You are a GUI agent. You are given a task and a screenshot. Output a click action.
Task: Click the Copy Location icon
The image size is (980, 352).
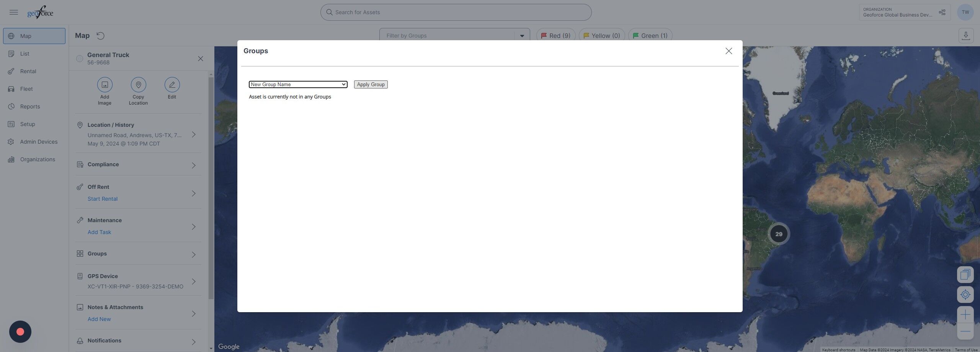138,85
